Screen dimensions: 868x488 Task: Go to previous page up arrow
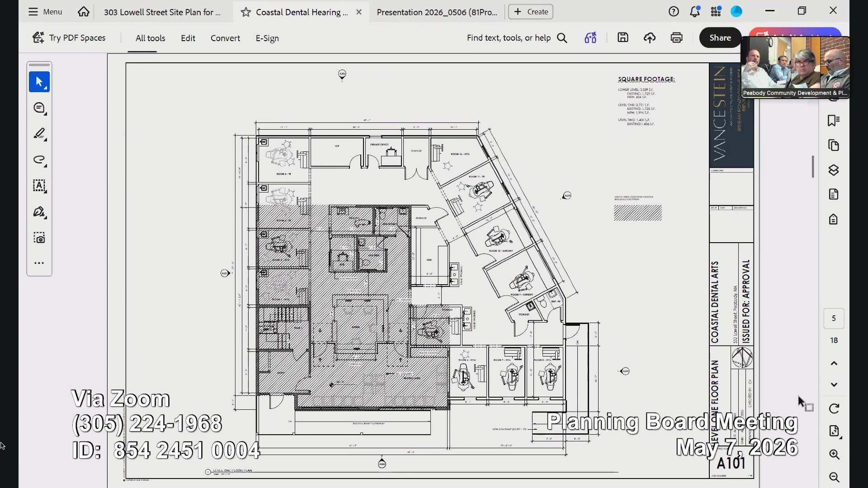pos(834,363)
